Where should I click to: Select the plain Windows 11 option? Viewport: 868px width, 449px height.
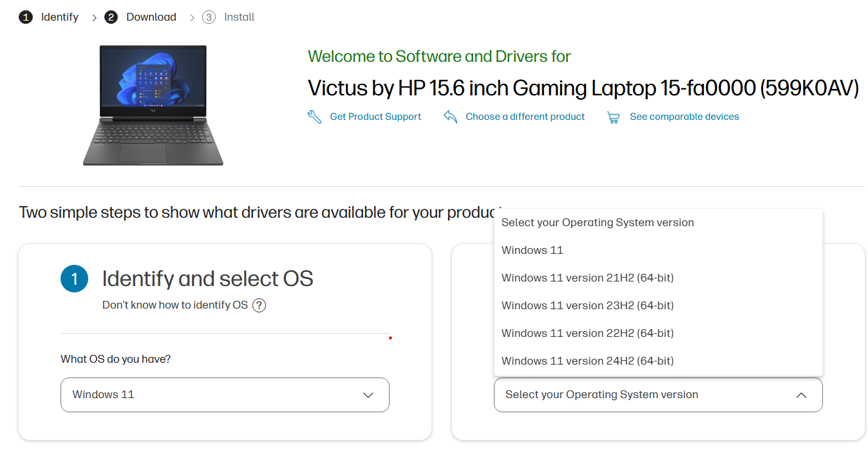pos(658,251)
